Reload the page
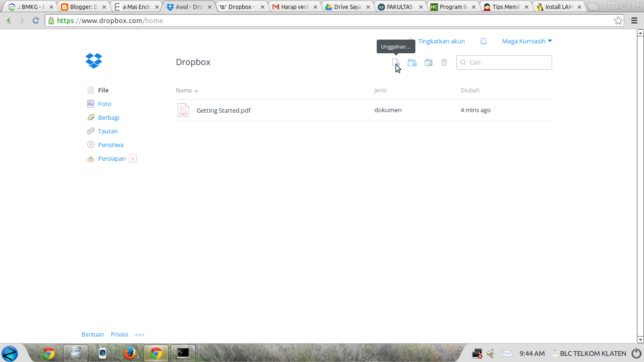644x362 pixels. point(35,21)
